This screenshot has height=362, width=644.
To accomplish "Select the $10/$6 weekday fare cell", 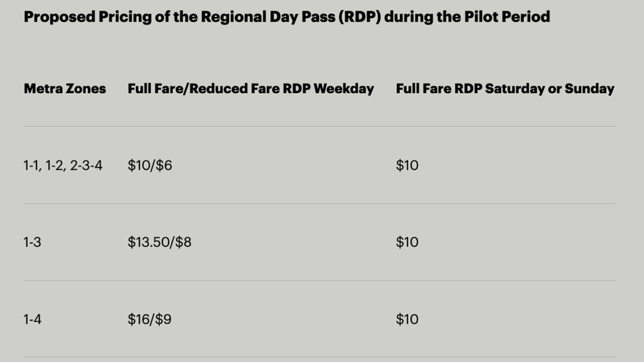I will coord(150,166).
